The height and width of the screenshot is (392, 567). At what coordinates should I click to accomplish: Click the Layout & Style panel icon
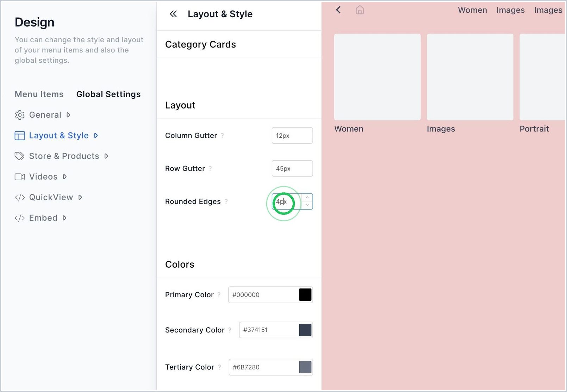pos(20,136)
